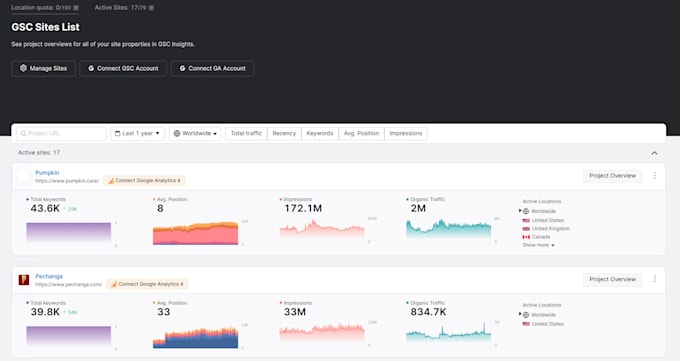Click Pechanga Organic Traffic chart

(x=448, y=333)
